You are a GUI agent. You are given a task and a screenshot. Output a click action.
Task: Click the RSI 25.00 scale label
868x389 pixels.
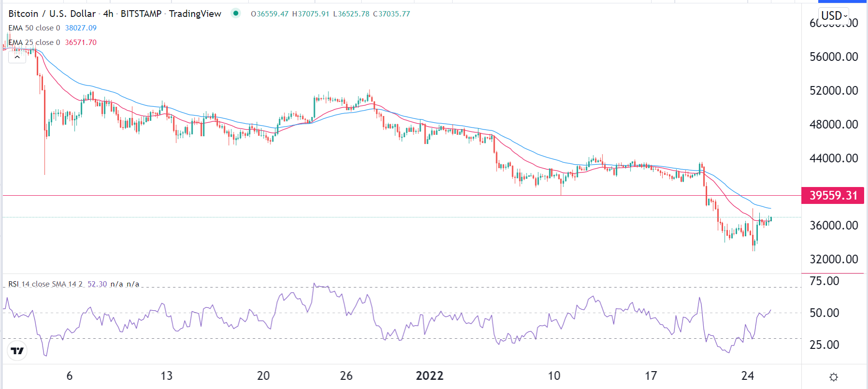(x=824, y=345)
